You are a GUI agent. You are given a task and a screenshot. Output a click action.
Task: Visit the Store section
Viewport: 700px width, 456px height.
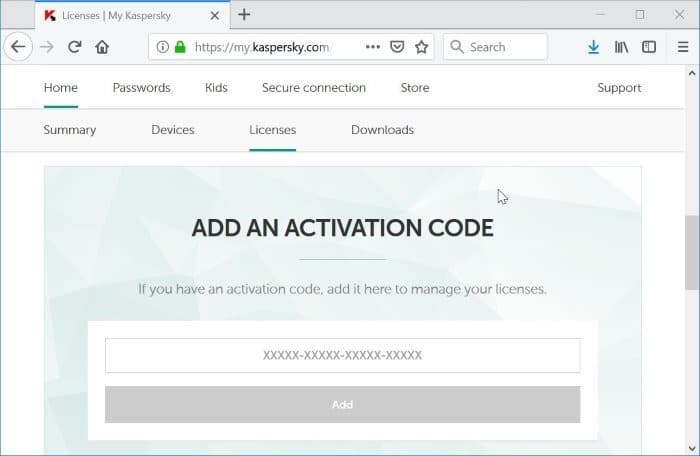(415, 88)
